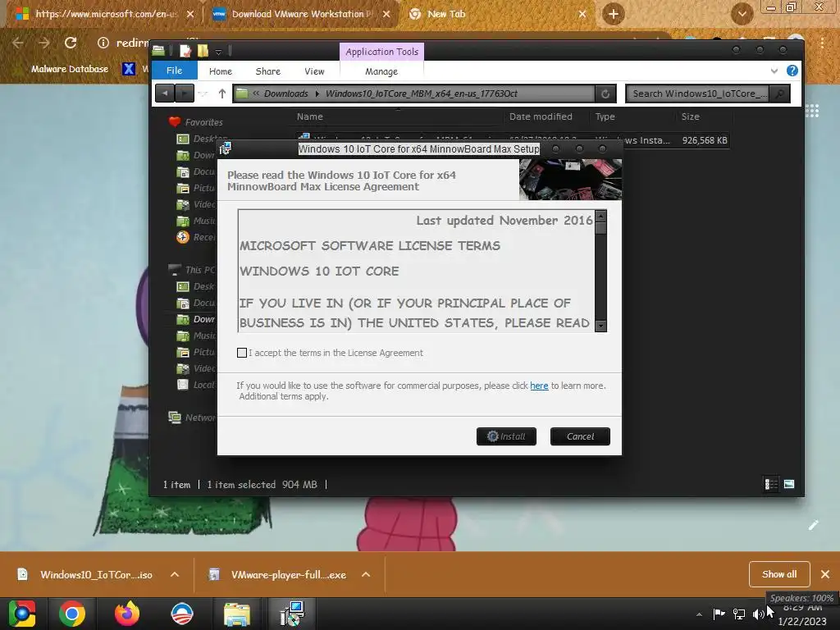This screenshot has height=630, width=840.
Task: Open the File menu in Explorer
Action: coord(174,71)
